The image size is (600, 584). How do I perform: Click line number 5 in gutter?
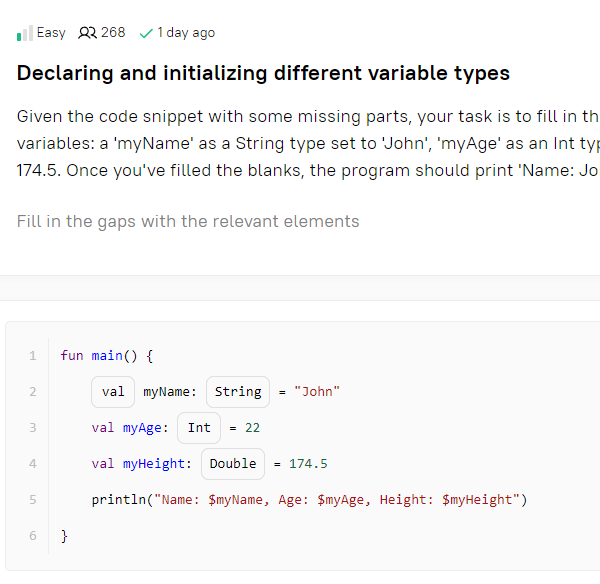pyautogui.click(x=33, y=500)
